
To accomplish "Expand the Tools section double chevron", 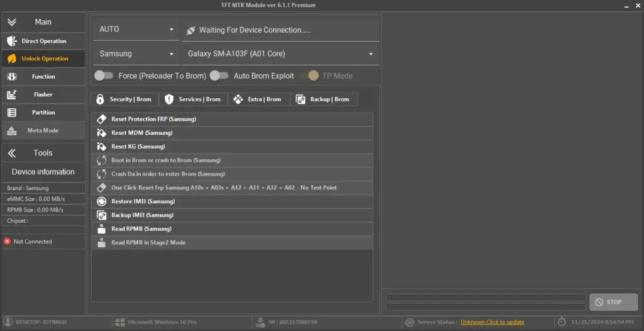I will (12, 154).
